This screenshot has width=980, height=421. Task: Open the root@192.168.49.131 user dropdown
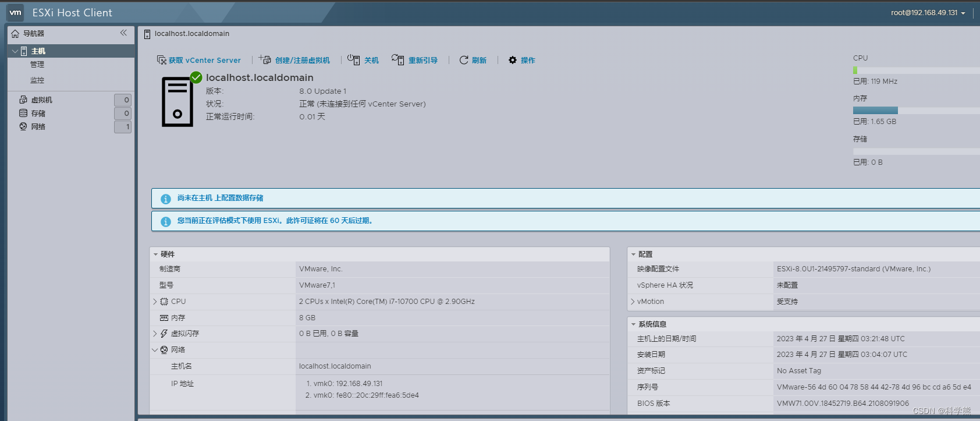click(928, 13)
